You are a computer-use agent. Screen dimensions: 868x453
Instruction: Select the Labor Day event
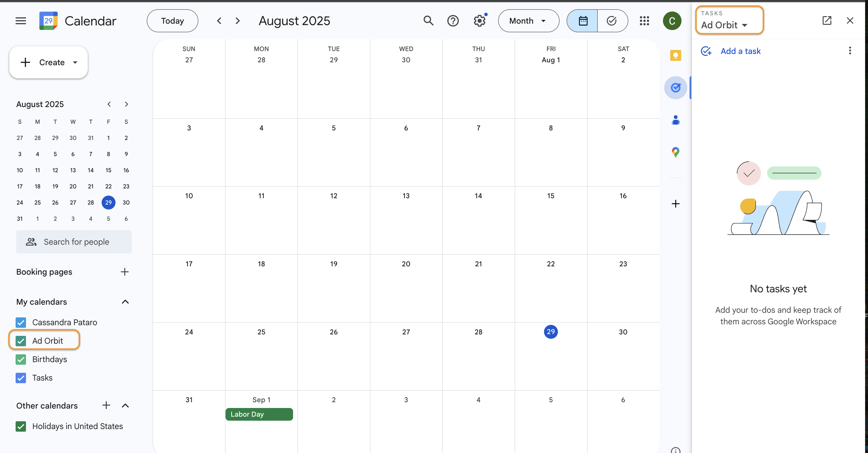pos(259,414)
